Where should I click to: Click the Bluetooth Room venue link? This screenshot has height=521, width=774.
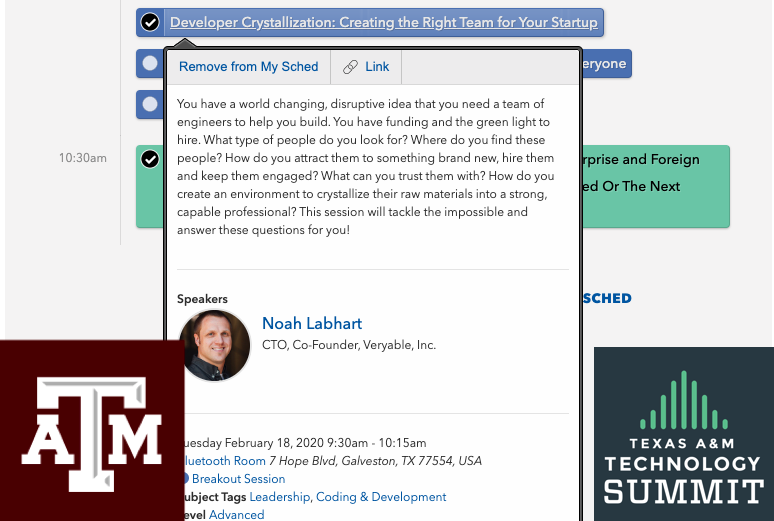click(x=225, y=461)
